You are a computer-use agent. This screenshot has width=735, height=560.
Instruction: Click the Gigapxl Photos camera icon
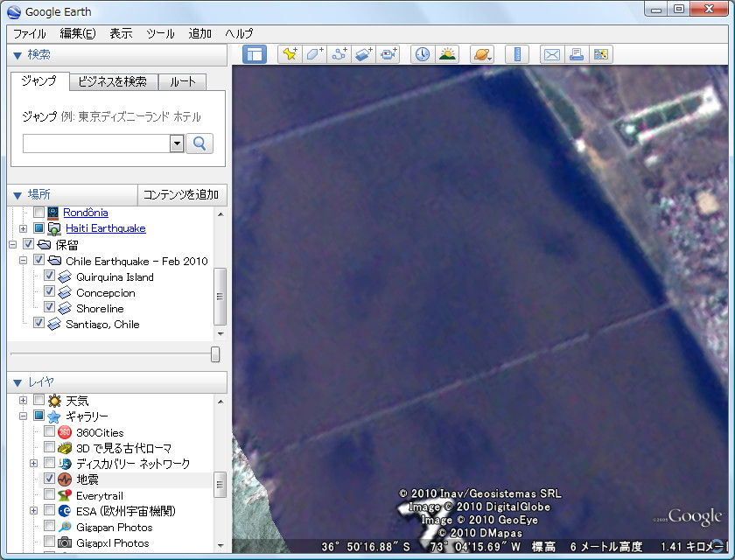pos(65,542)
